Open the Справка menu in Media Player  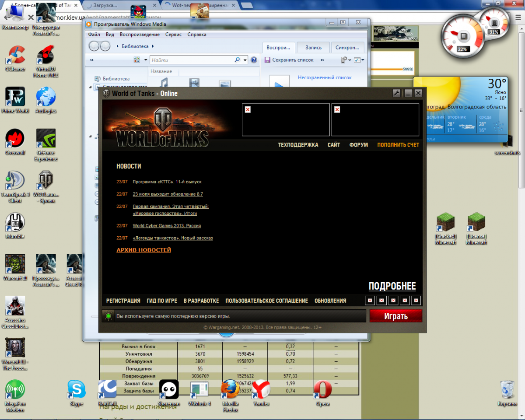(197, 34)
